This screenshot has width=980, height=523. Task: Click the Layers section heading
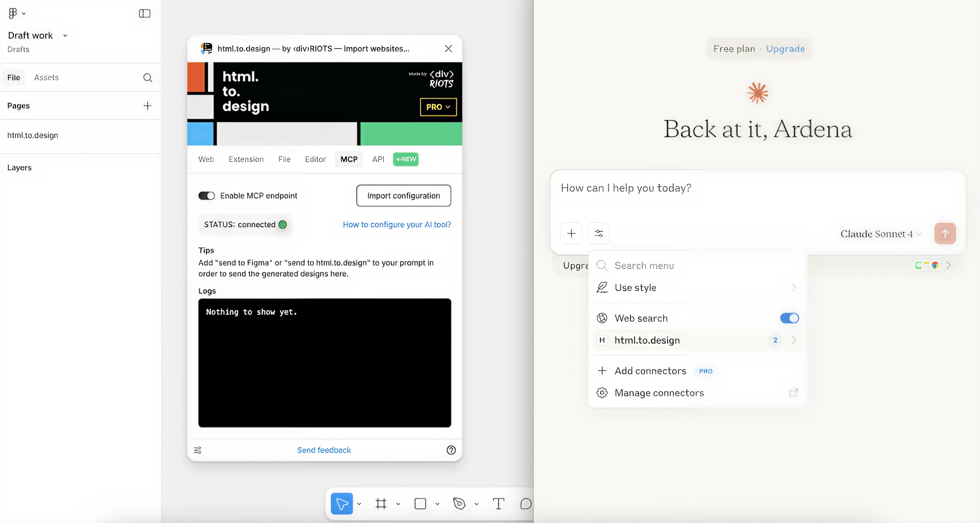click(x=19, y=168)
